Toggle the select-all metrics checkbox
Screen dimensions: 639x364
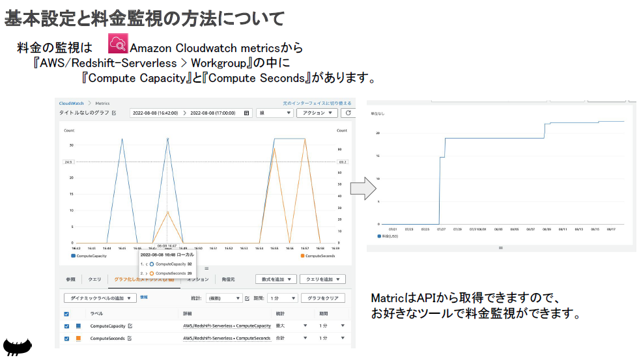pyautogui.click(x=66, y=314)
